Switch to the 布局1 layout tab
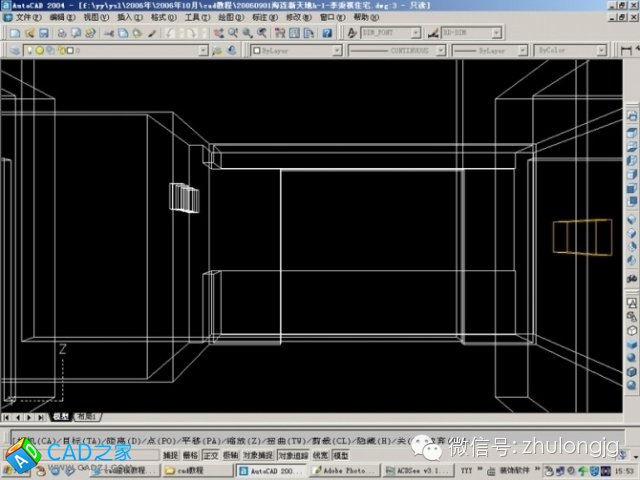This screenshot has width=640, height=480. (88, 416)
